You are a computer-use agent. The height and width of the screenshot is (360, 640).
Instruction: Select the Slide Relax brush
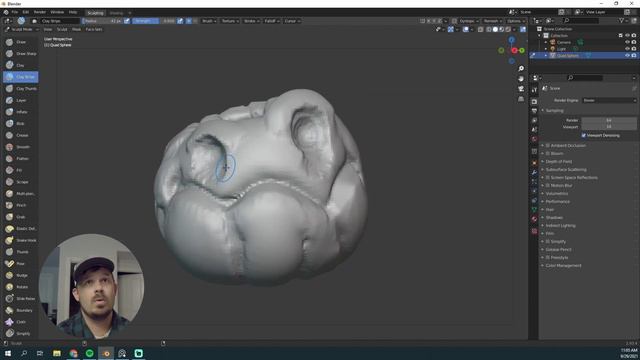(20, 299)
